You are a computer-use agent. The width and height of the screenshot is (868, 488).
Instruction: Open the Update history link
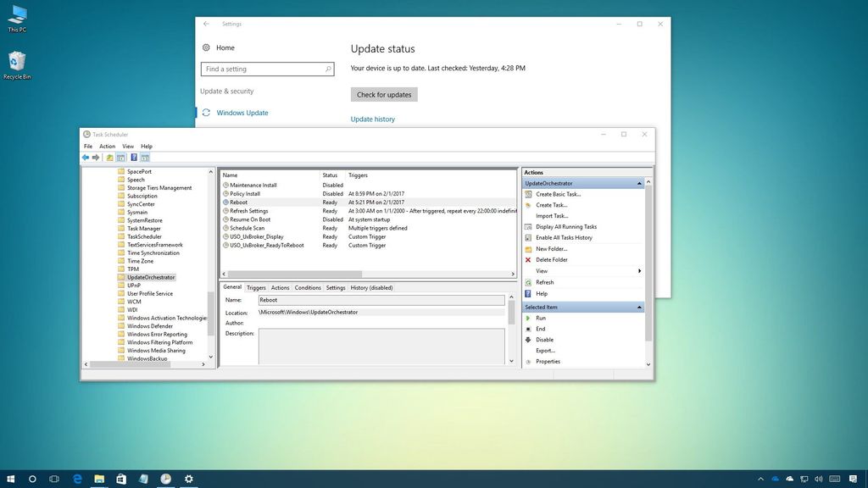coord(371,119)
